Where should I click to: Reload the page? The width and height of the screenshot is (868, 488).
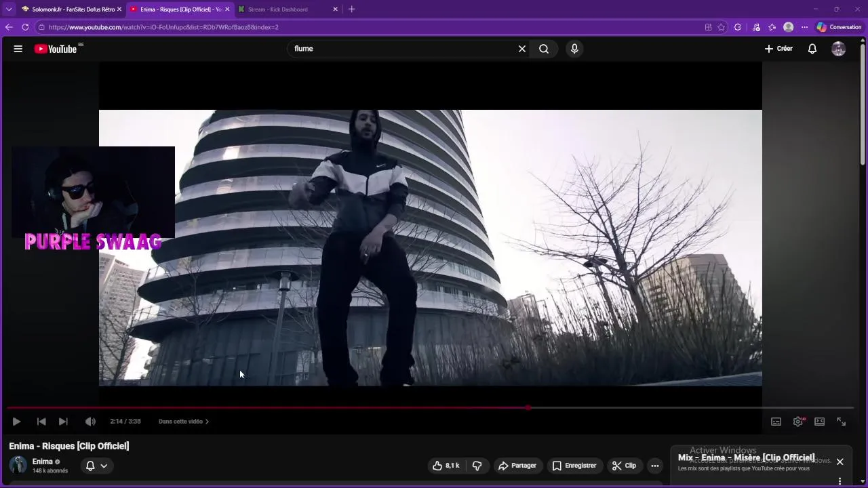click(25, 27)
